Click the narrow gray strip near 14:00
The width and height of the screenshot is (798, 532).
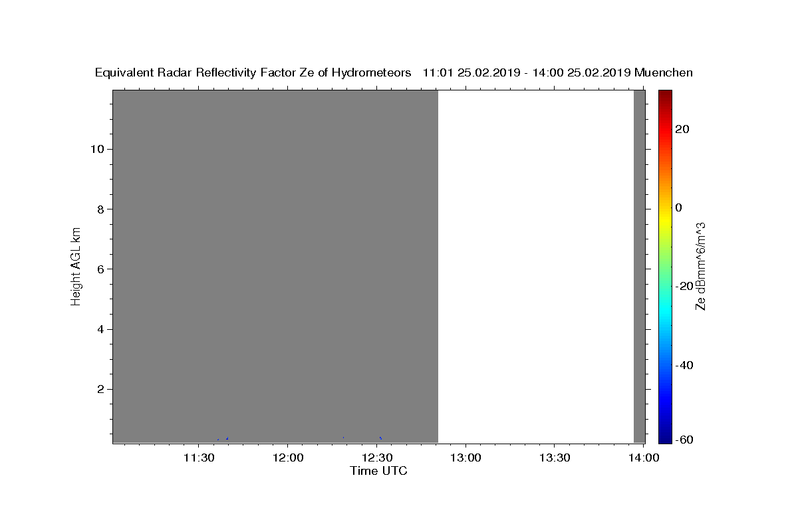click(640, 266)
